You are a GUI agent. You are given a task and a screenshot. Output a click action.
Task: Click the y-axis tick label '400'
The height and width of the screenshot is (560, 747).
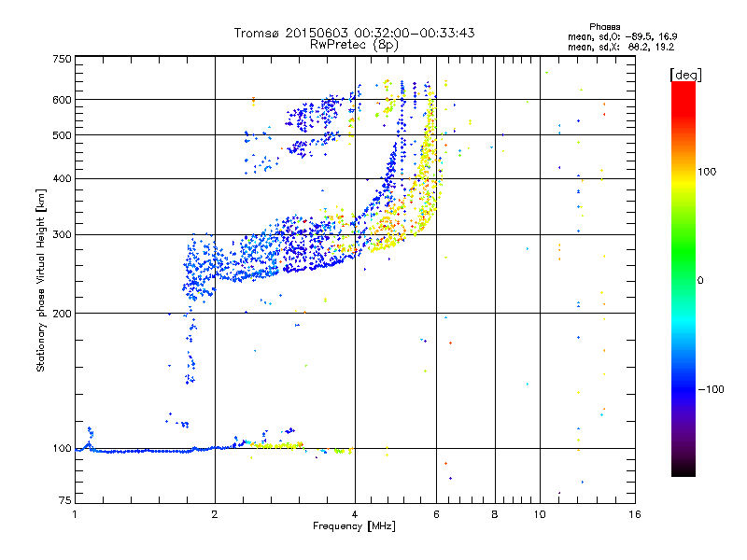(62, 179)
